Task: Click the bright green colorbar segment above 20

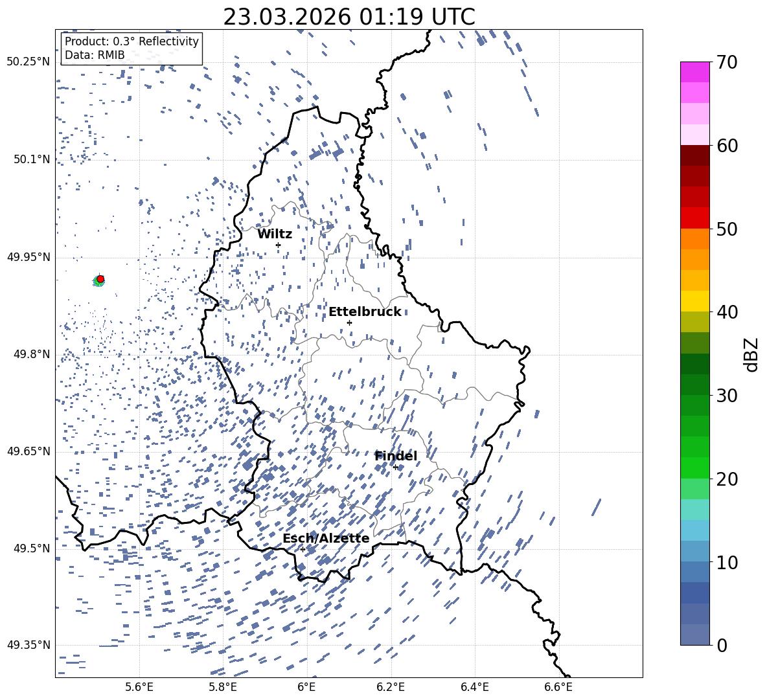Action: tap(695, 468)
